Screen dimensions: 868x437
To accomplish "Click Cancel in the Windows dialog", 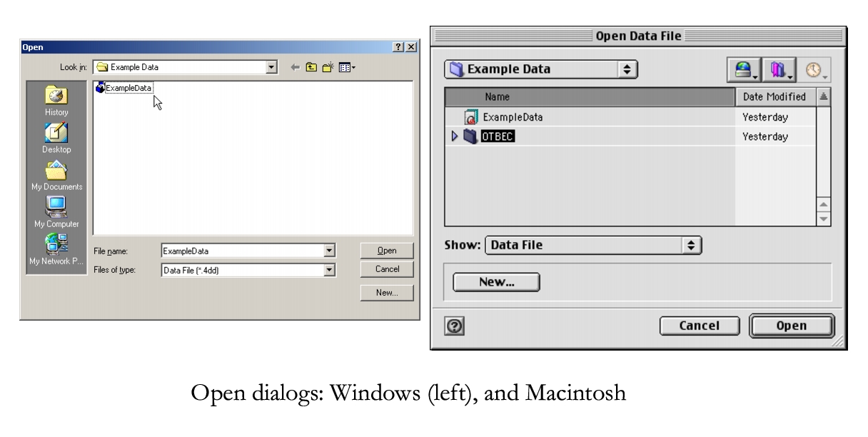I will (x=387, y=269).
